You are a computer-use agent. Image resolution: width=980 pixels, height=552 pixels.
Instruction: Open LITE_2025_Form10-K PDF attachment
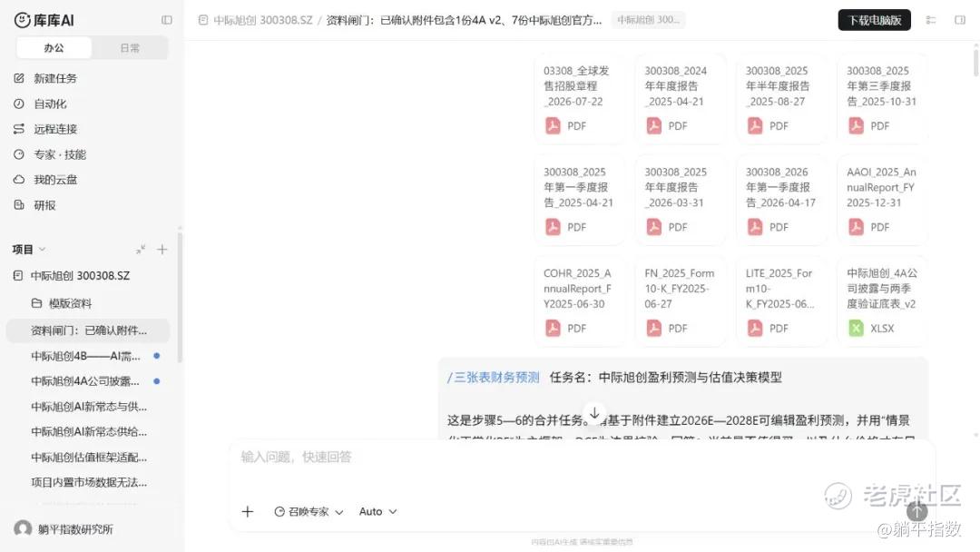pyautogui.click(x=782, y=301)
